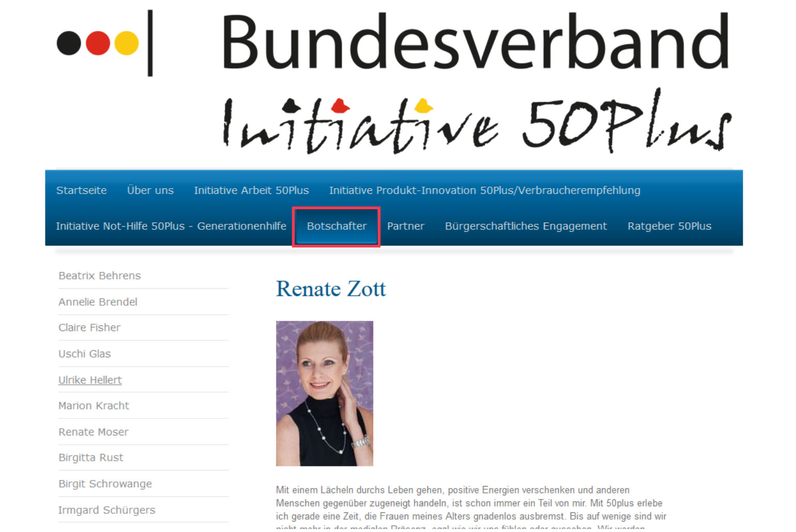Open Ratgeber 50Plus menu item
Viewport: 796px width, 532px height.
pyautogui.click(x=669, y=226)
